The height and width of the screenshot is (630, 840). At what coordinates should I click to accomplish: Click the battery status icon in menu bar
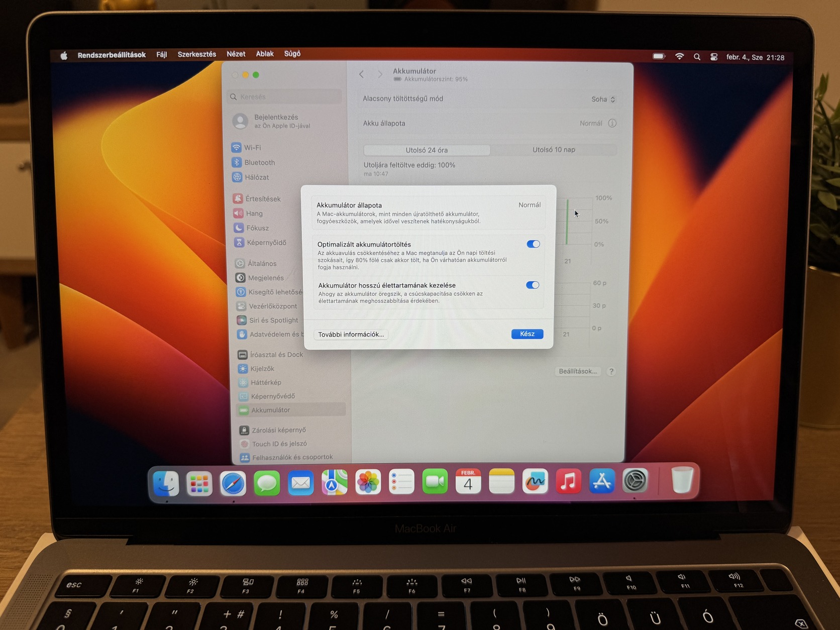coord(659,56)
